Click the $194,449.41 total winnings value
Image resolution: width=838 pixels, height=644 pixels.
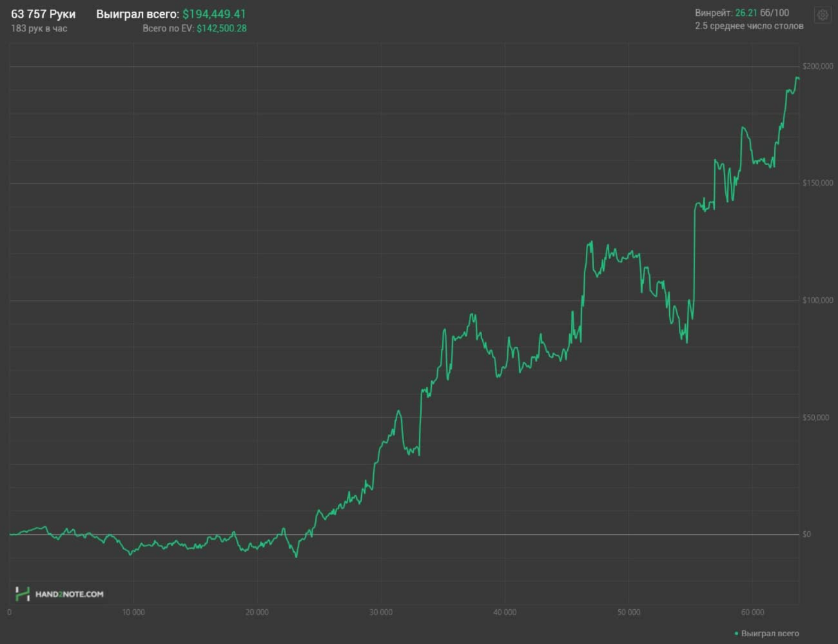[214, 14]
